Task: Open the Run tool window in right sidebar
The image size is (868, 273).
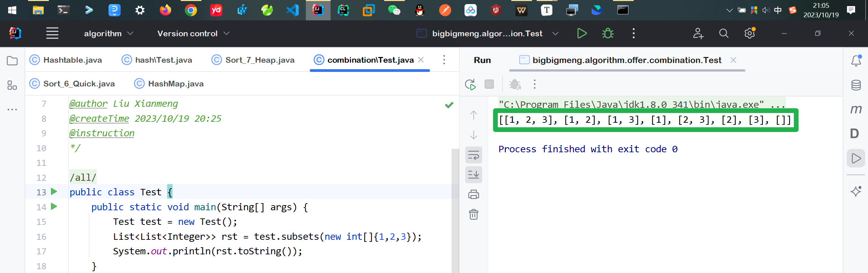Action: pos(856,158)
